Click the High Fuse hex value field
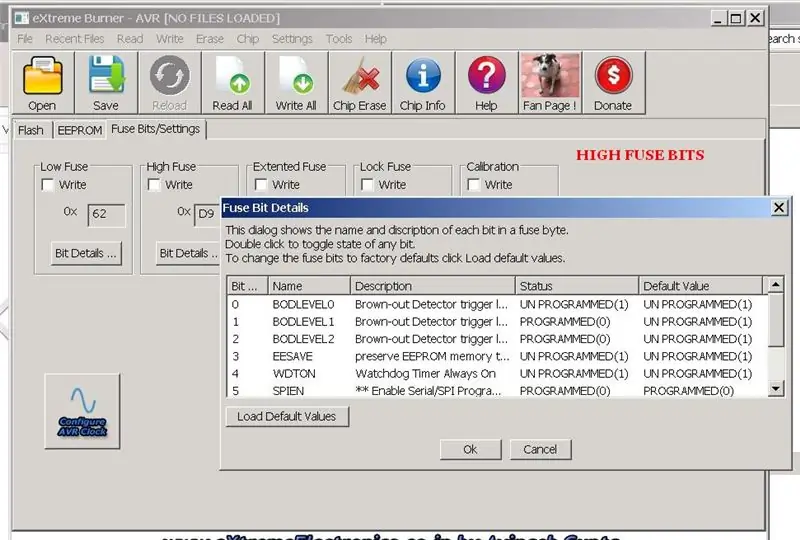 [x=207, y=214]
